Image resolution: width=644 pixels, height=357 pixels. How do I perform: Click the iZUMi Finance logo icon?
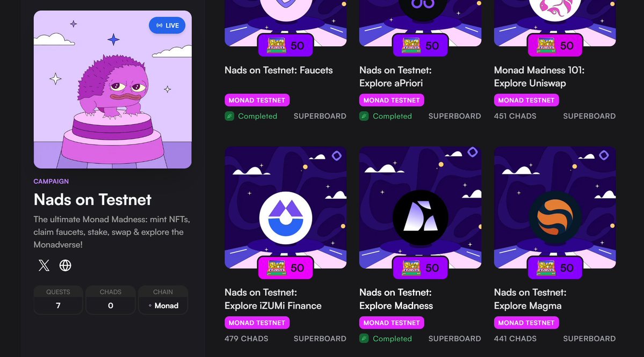285,218
